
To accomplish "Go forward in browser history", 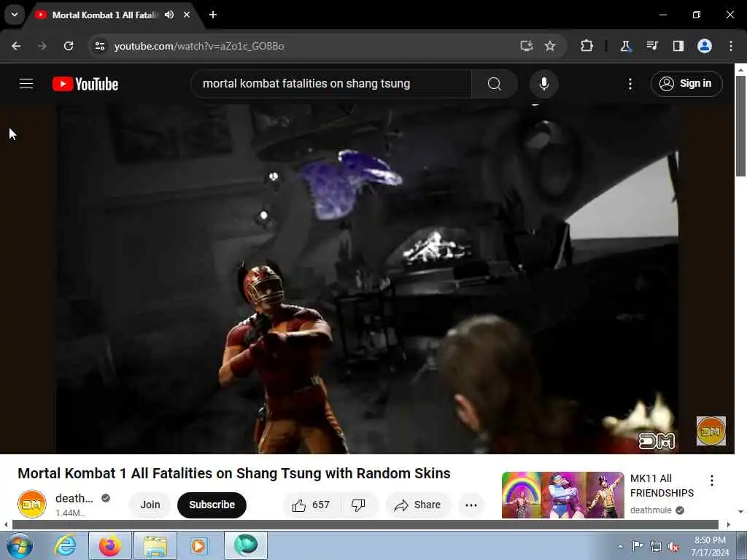I will (42, 46).
